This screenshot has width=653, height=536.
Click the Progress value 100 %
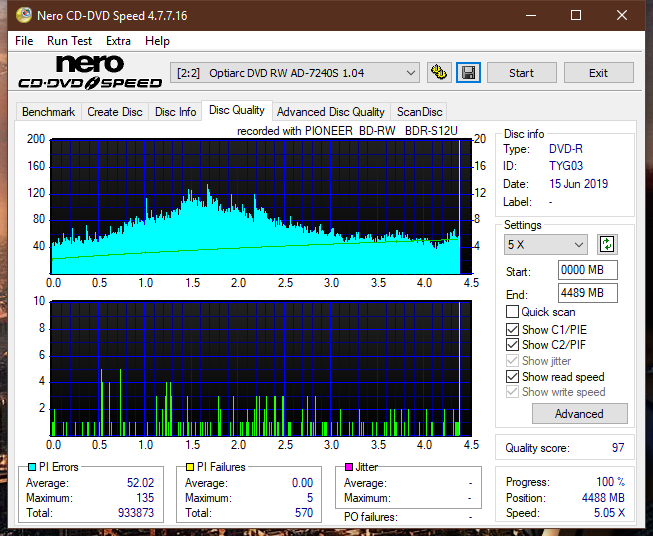coord(611,482)
